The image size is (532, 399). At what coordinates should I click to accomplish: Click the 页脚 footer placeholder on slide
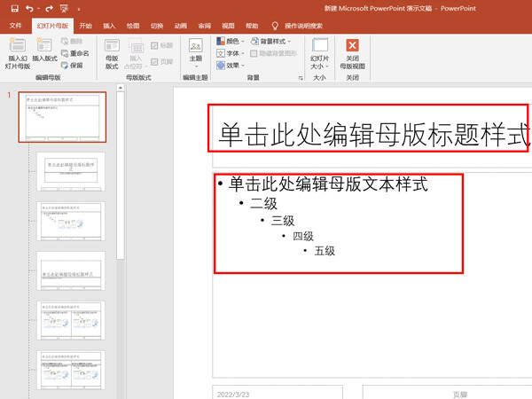[x=447, y=394]
